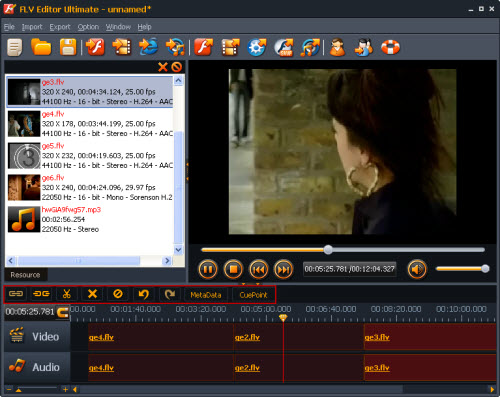The height and width of the screenshot is (397, 500).
Task: Select ge5.flv thumbnail in resource list
Action: (24, 156)
